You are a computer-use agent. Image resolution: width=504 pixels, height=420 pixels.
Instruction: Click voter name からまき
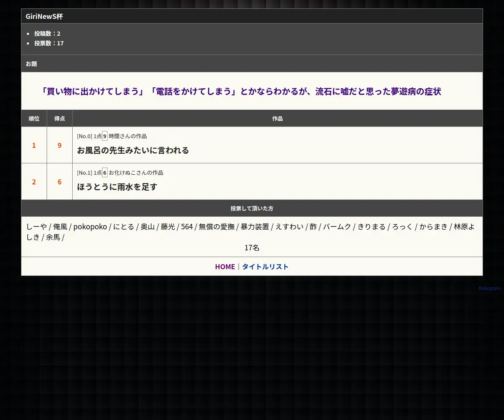tap(433, 227)
